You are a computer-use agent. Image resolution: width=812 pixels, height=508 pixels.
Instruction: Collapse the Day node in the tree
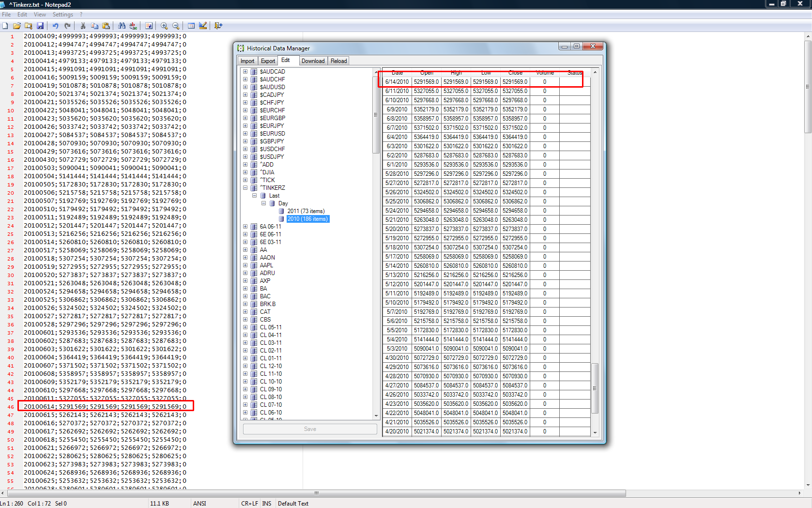click(263, 203)
